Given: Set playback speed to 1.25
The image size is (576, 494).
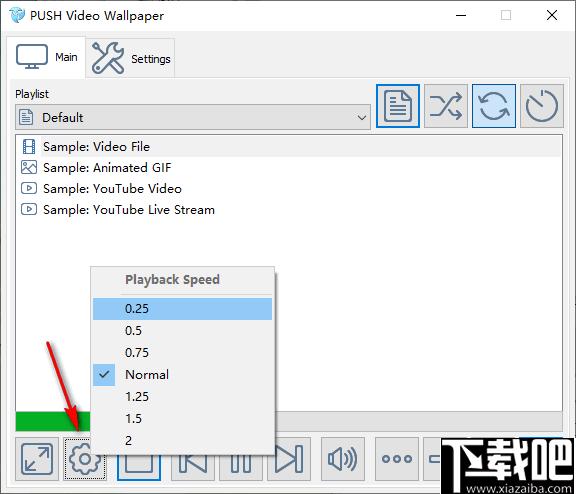Looking at the screenshot, I should [182, 397].
